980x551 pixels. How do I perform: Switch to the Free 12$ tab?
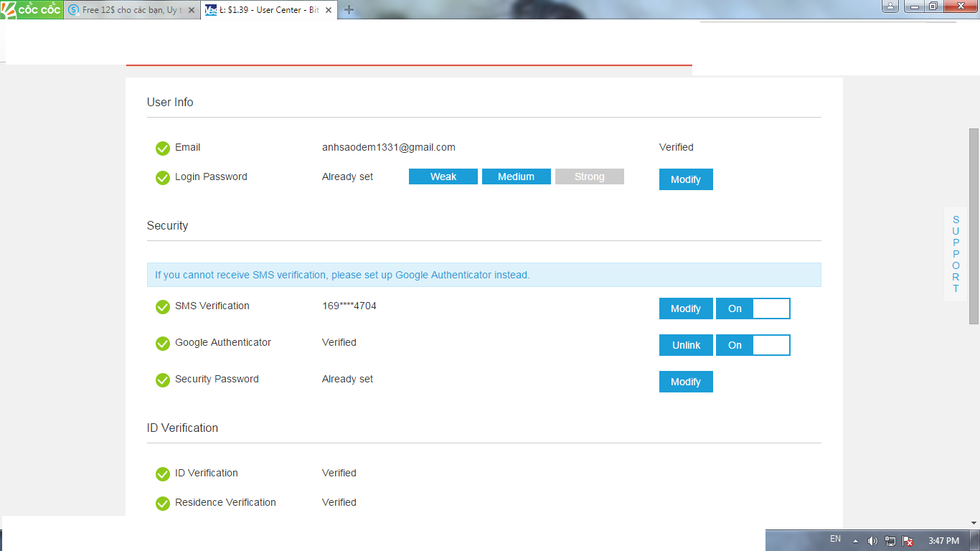(x=131, y=10)
